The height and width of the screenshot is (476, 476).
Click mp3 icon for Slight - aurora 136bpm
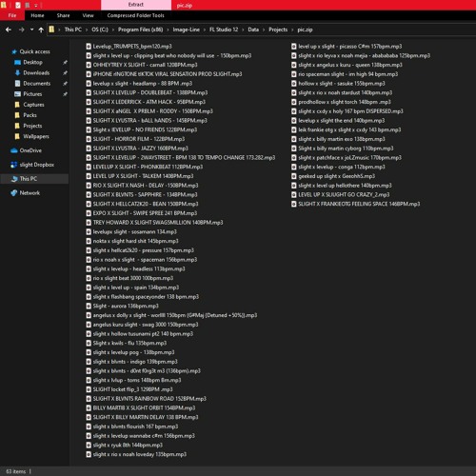coord(89,307)
